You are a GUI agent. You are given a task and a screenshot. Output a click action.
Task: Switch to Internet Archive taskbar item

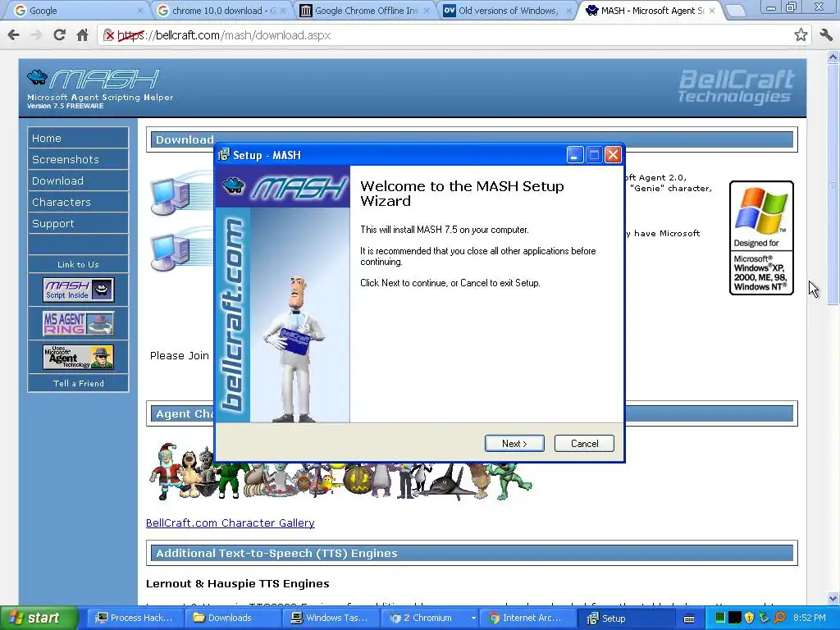(x=527, y=618)
